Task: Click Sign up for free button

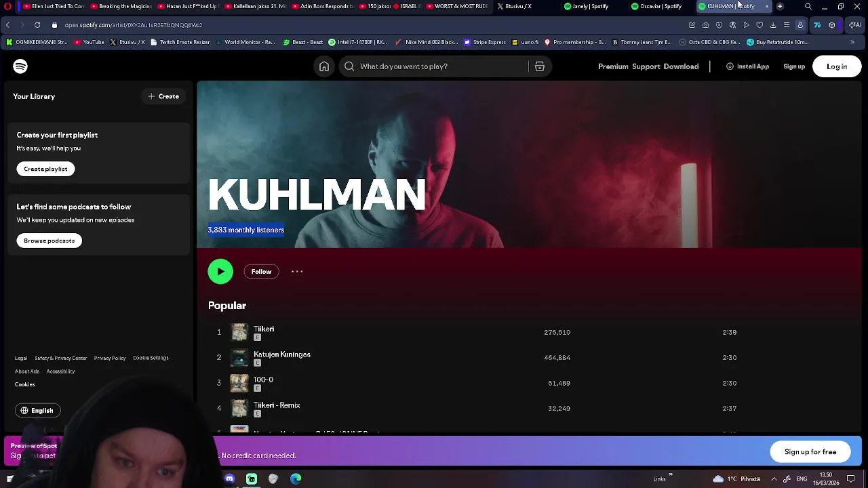Action: point(810,452)
